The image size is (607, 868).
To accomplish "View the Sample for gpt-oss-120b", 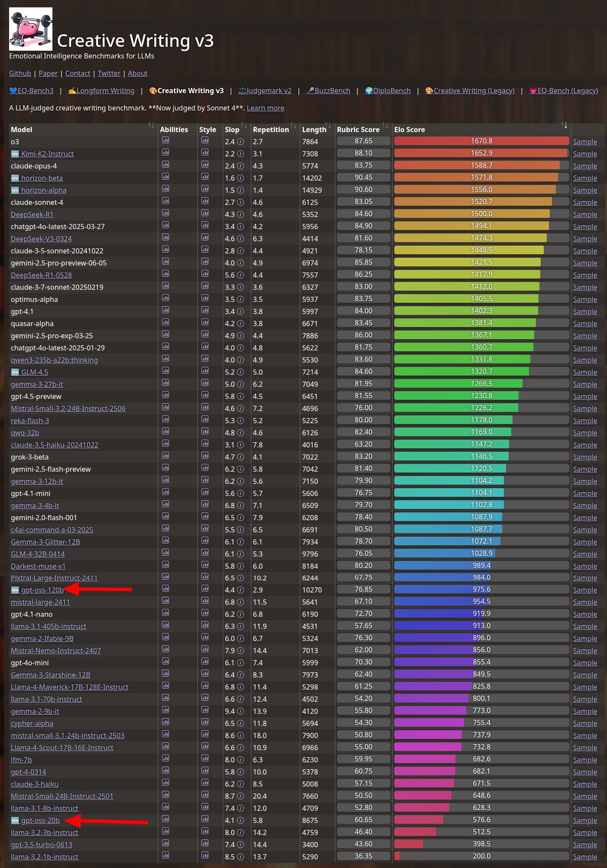I will (x=585, y=590).
